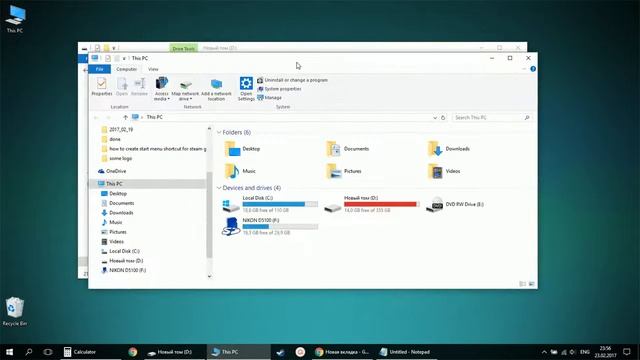Click the Add a network location icon
Image resolution: width=640 pixels, height=360 pixels.
click(x=216, y=90)
